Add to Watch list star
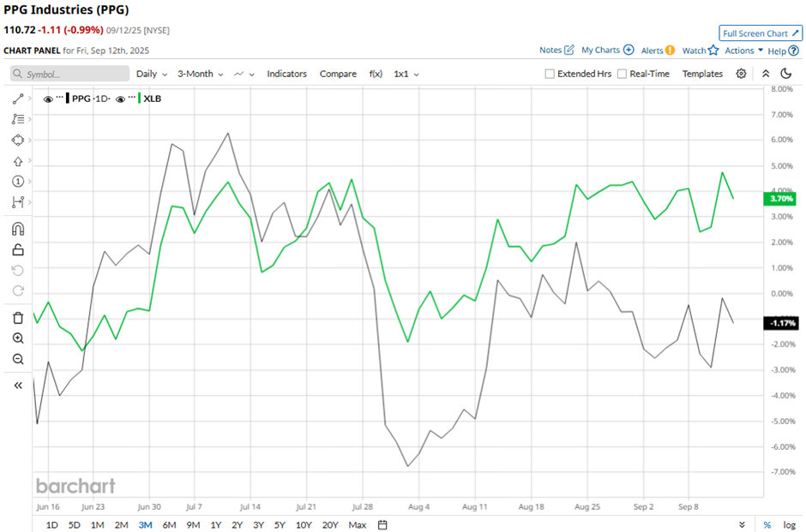The image size is (806, 532). (x=713, y=50)
